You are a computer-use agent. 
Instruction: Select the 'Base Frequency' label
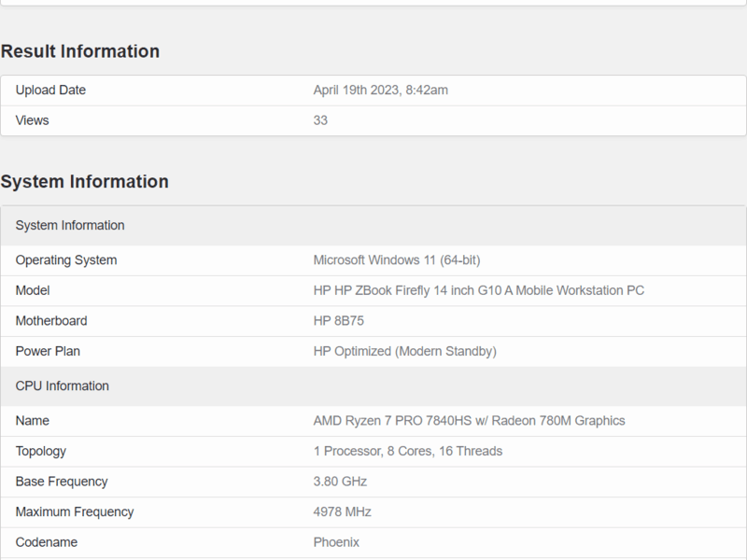tap(62, 482)
